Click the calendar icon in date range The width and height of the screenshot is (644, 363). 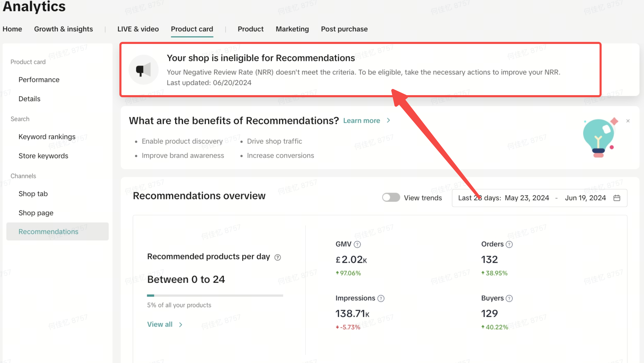[x=617, y=198]
